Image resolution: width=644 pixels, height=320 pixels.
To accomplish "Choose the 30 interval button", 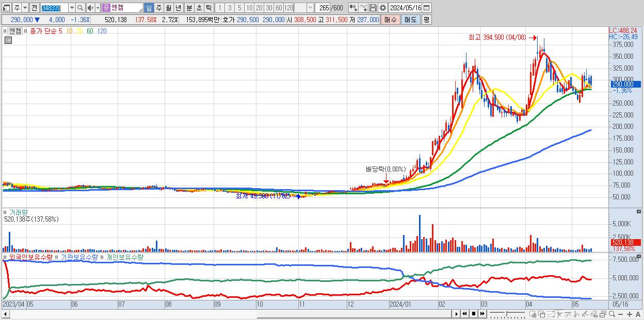I will pyautogui.click(x=269, y=8).
